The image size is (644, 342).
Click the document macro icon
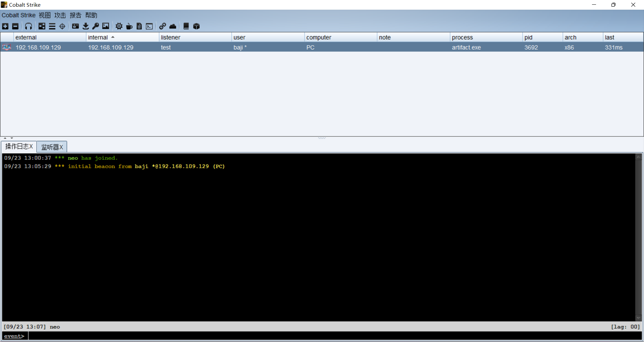139,26
